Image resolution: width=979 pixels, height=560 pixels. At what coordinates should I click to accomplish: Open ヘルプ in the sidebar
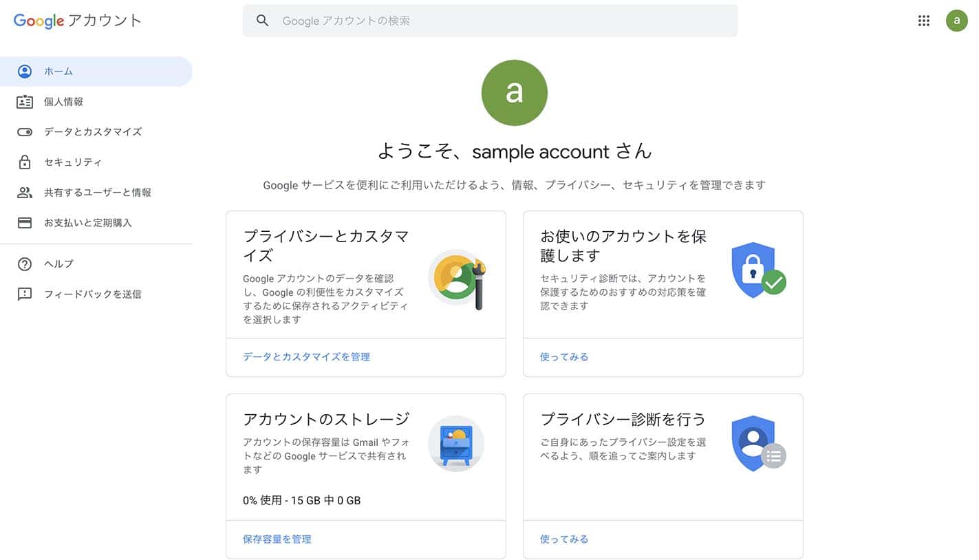[x=96, y=264]
